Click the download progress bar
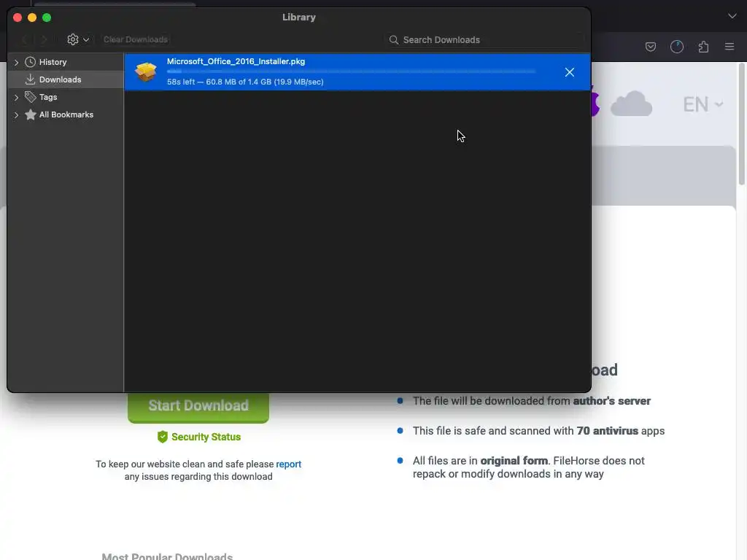Viewport: 747px width, 560px height. [x=351, y=71]
